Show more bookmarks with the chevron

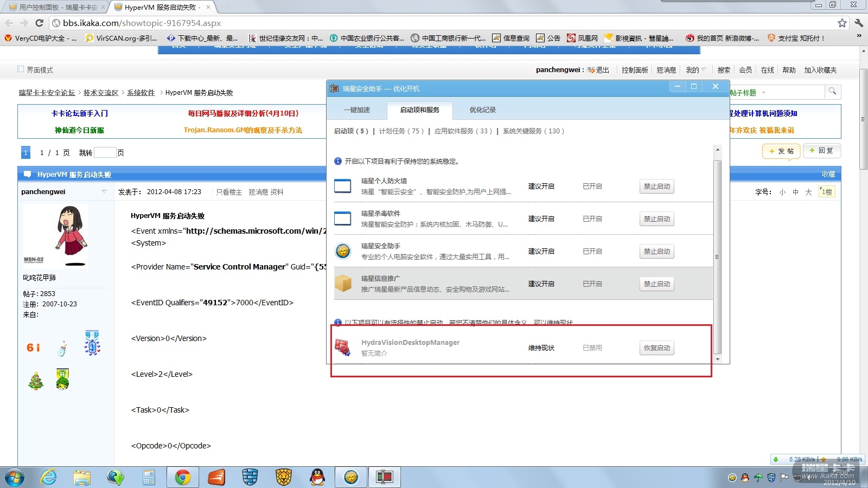click(859, 36)
